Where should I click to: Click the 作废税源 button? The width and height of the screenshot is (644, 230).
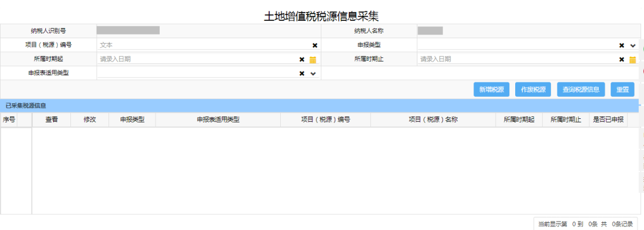point(533,90)
